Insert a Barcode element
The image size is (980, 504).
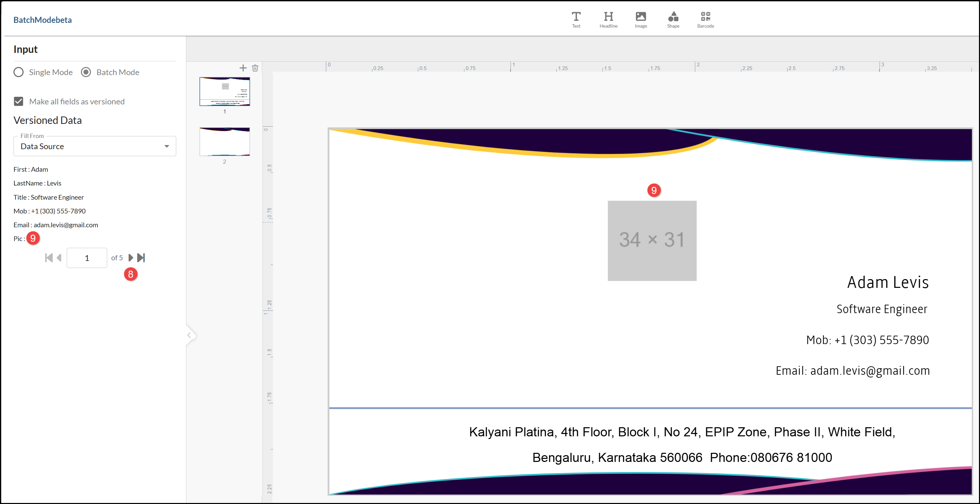tap(705, 19)
